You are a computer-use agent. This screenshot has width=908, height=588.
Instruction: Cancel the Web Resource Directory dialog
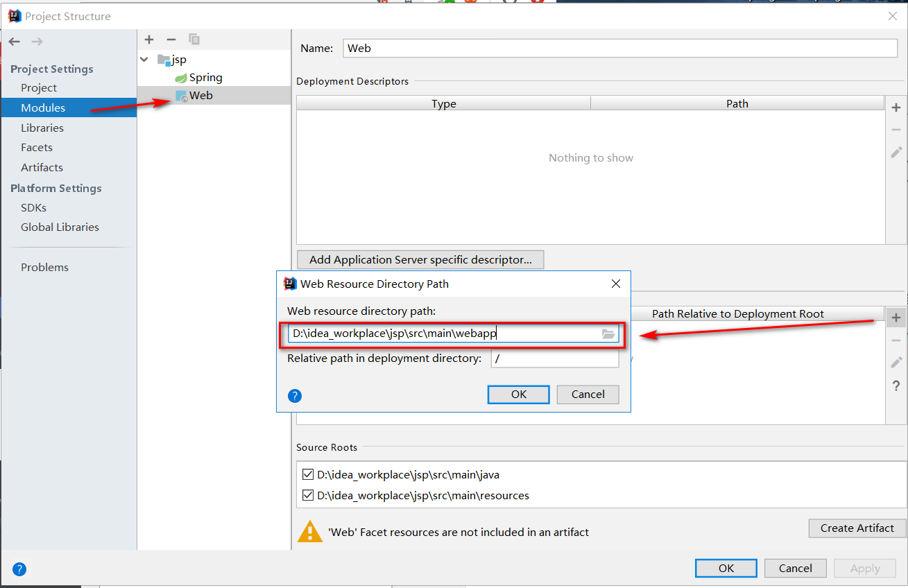pos(588,394)
